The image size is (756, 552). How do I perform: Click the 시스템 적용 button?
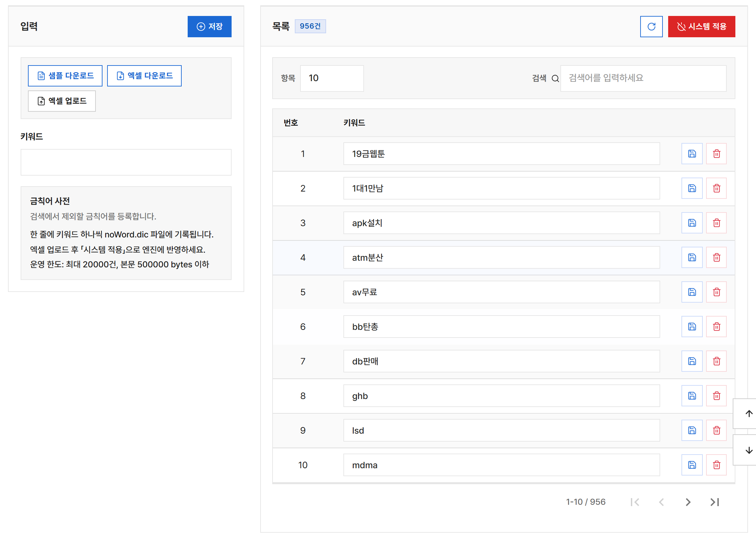(701, 26)
